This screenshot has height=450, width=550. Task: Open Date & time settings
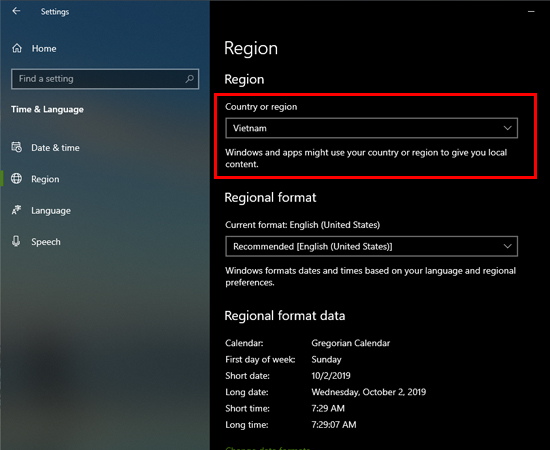coord(55,148)
